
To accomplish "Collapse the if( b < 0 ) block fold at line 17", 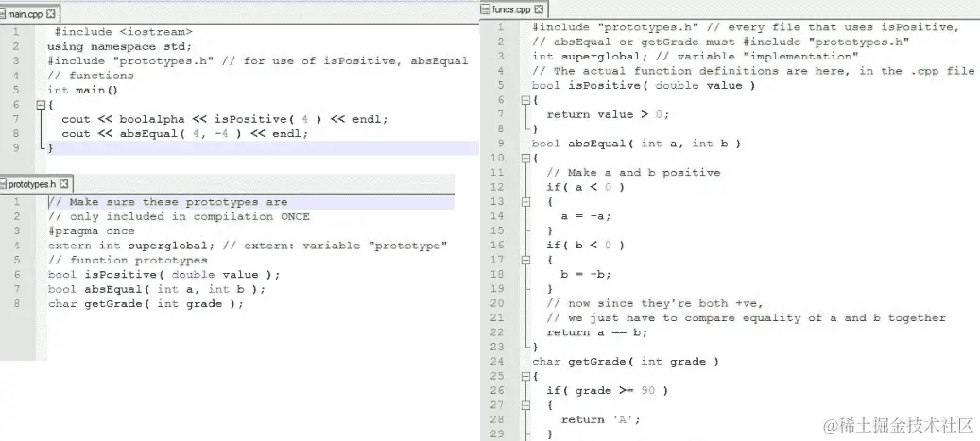I will coord(525,260).
